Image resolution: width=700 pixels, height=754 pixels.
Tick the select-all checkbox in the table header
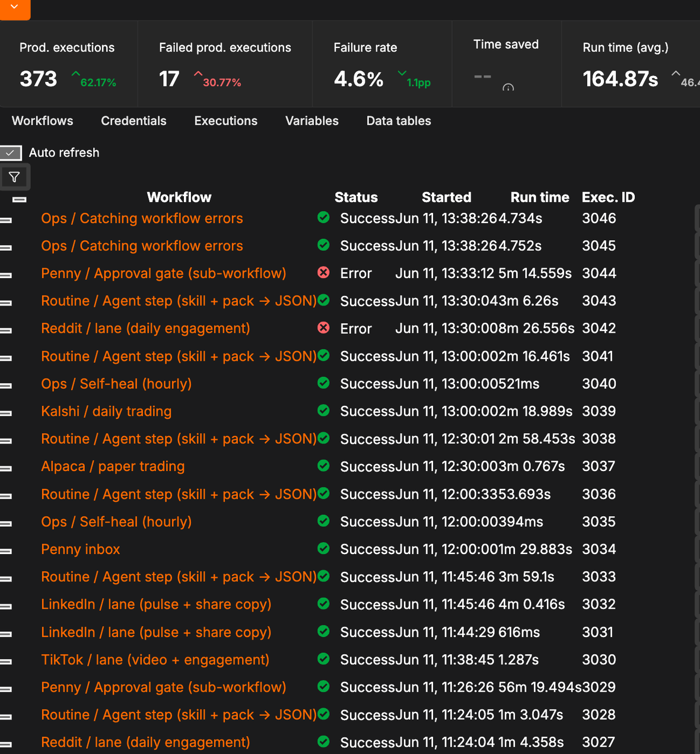20,199
